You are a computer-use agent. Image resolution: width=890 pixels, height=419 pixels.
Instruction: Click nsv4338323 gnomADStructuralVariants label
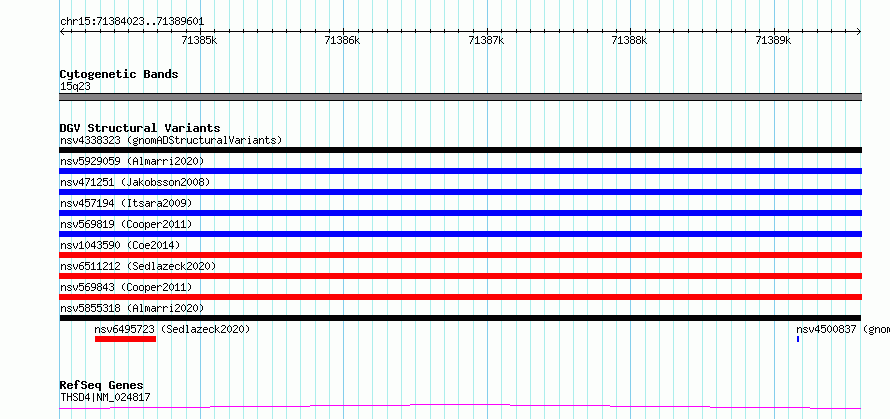(x=171, y=140)
